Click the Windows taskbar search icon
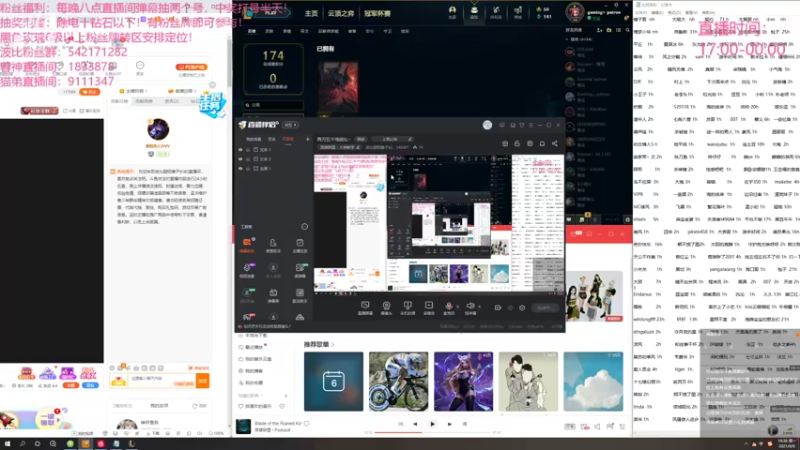 pos(22,444)
